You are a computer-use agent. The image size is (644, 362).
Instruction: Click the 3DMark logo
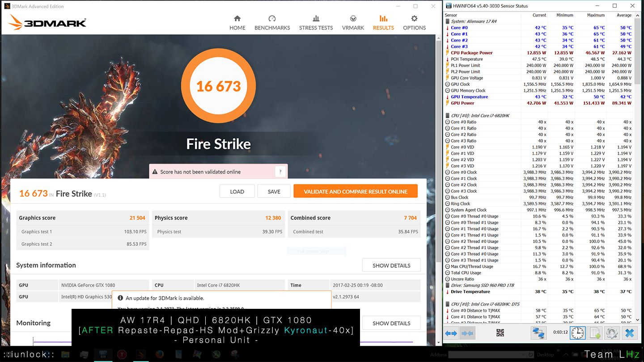47,23
